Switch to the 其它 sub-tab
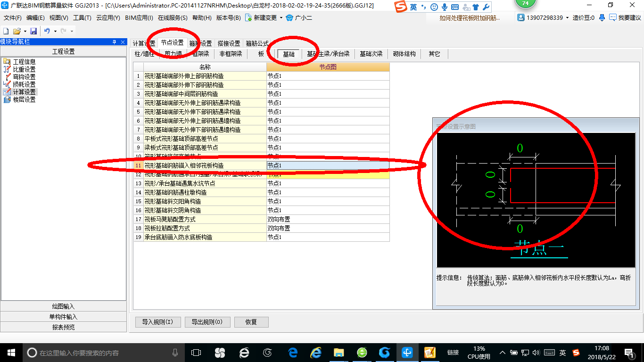 coord(435,54)
